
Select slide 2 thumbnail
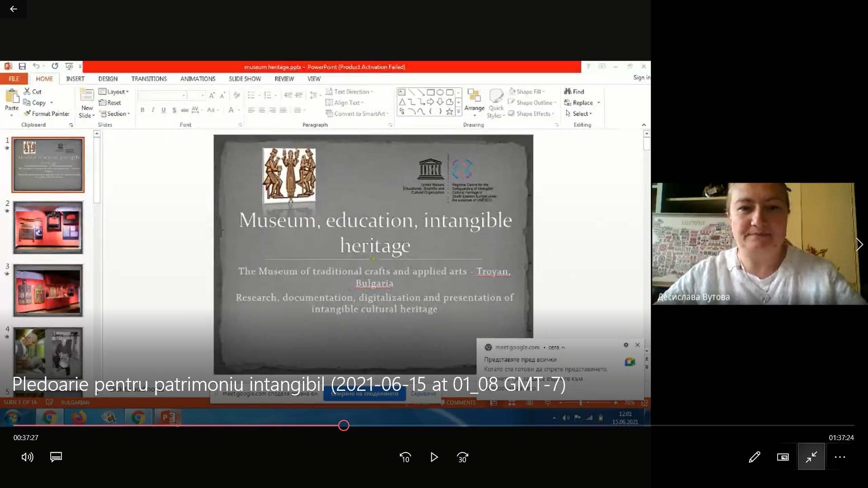[48, 227]
